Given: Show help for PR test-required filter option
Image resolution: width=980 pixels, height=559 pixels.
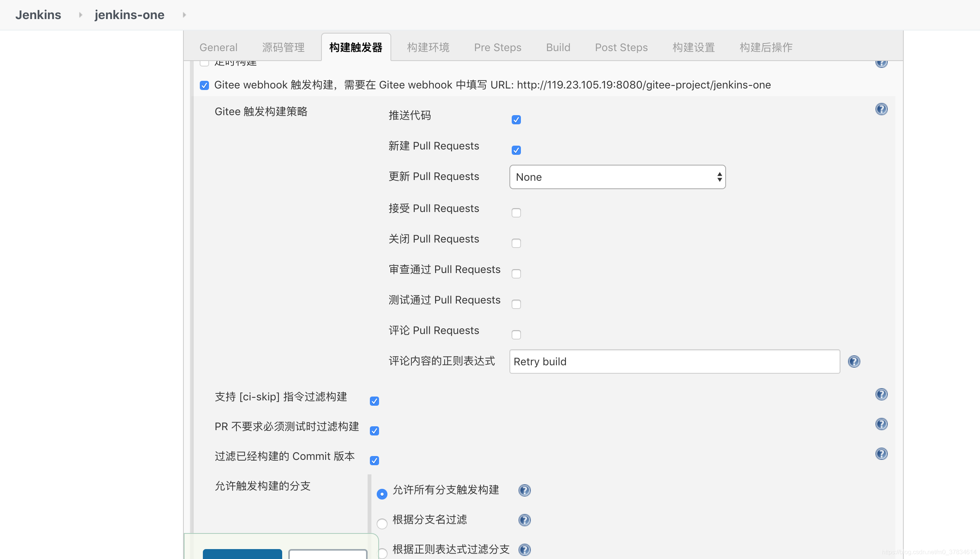Looking at the screenshot, I should pos(881,424).
